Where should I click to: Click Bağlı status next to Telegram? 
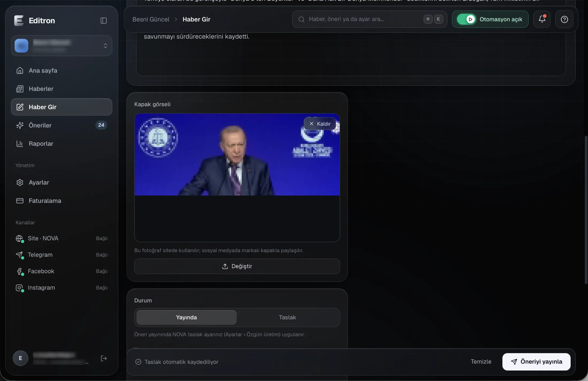click(x=102, y=255)
